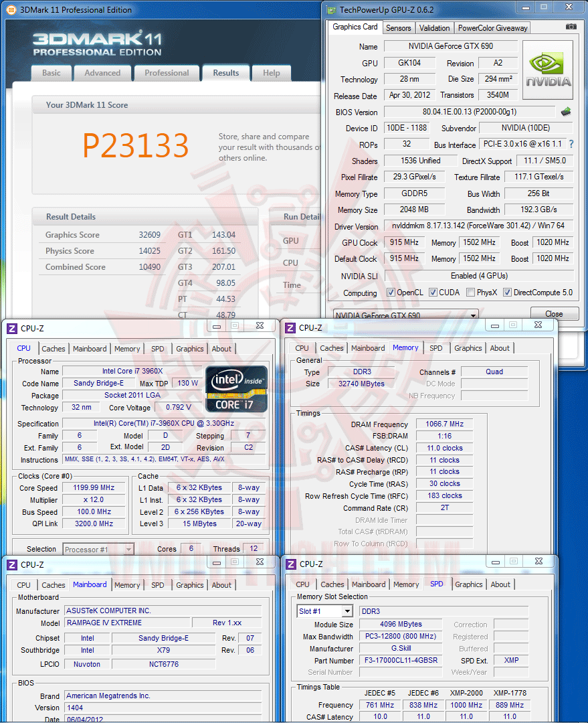Click the BIOS save chip icon in GPU-Z
Screen dimensions: 588x723
pos(566,112)
